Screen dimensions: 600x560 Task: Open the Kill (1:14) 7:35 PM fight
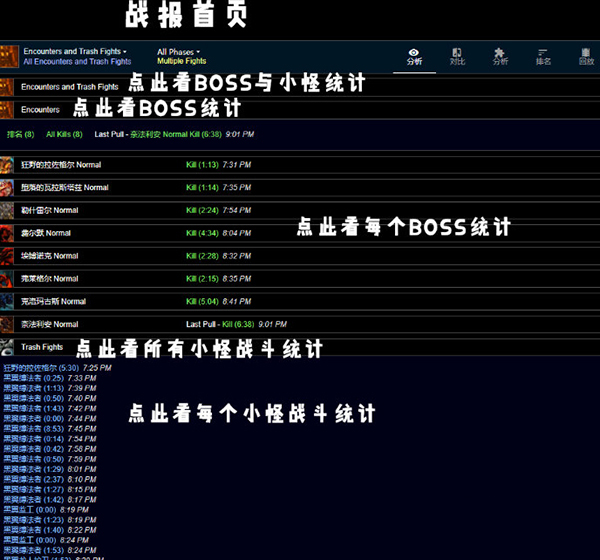[x=201, y=188]
